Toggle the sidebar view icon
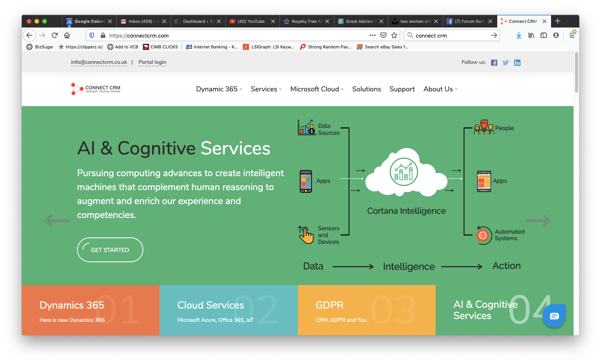 (x=544, y=35)
